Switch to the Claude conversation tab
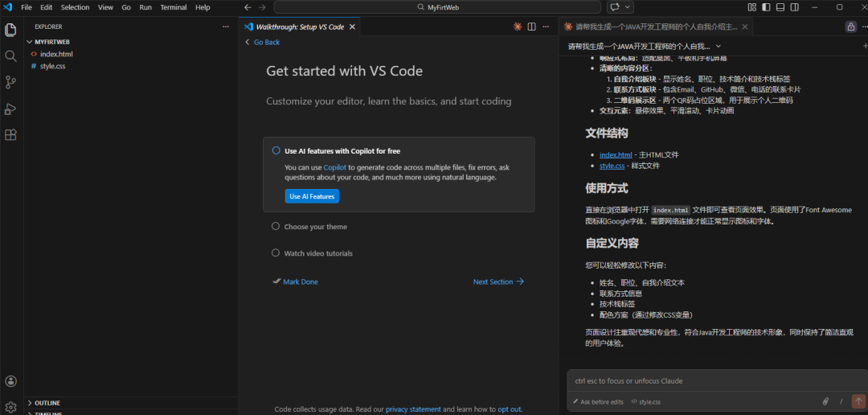This screenshot has width=868, height=415. coord(656,27)
